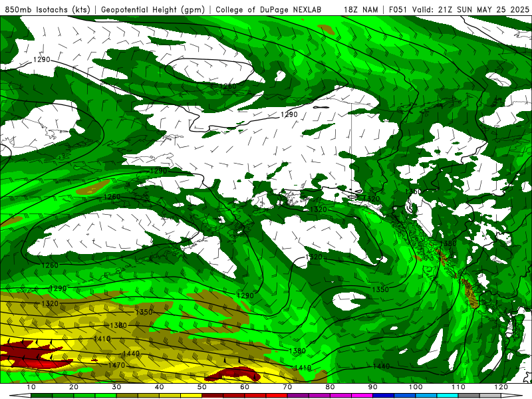The width and height of the screenshot is (532, 399).
Task: Click the 40 tick label on the color scale
Action: coord(159,387)
